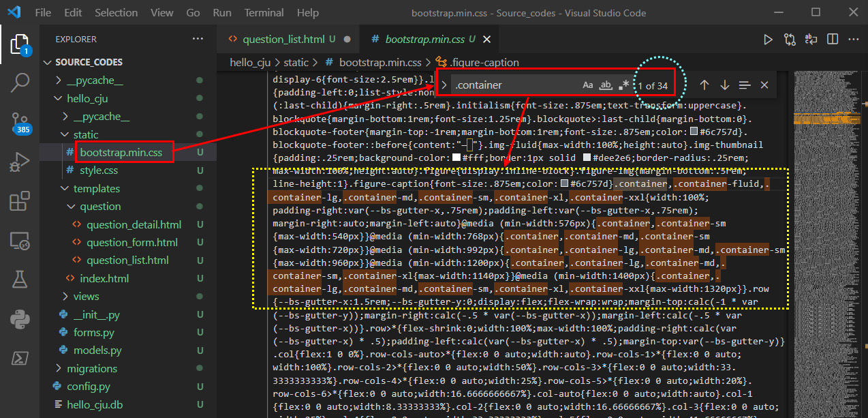
Task: Open the Python extension view
Action: (x=20, y=318)
